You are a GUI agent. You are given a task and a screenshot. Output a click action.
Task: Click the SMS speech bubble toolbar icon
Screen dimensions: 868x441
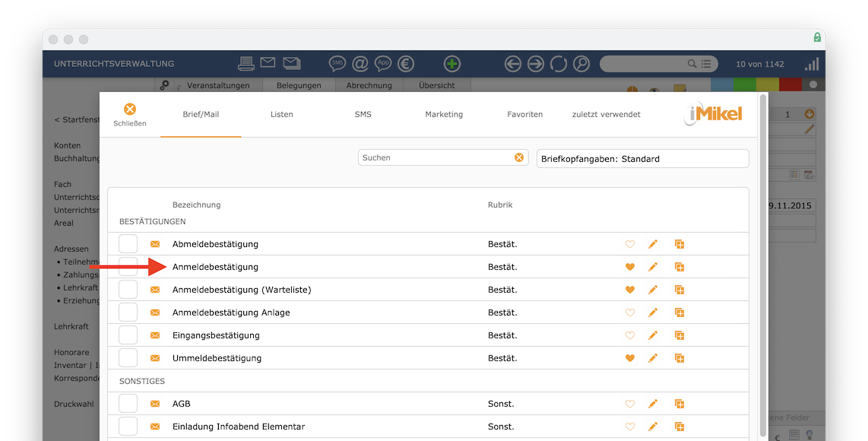(337, 64)
